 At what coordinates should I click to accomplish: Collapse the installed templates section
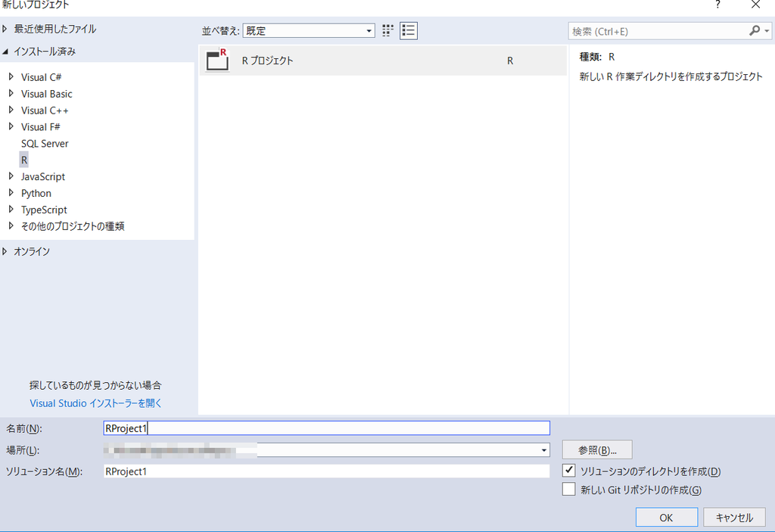[x=5, y=51]
